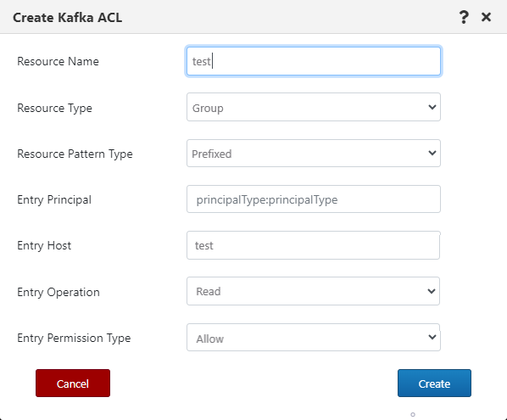The width and height of the screenshot is (507, 420).
Task: Click the chevron arrow of Prefixed select
Action: tap(432, 153)
